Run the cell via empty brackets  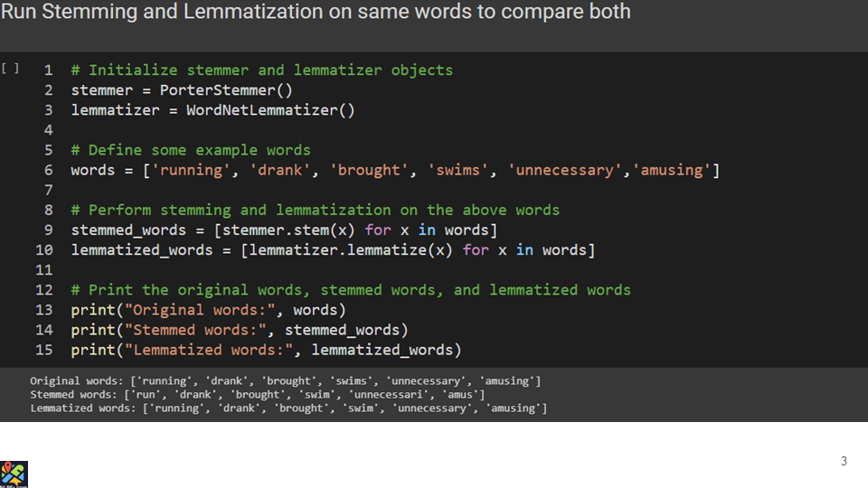click(x=10, y=68)
